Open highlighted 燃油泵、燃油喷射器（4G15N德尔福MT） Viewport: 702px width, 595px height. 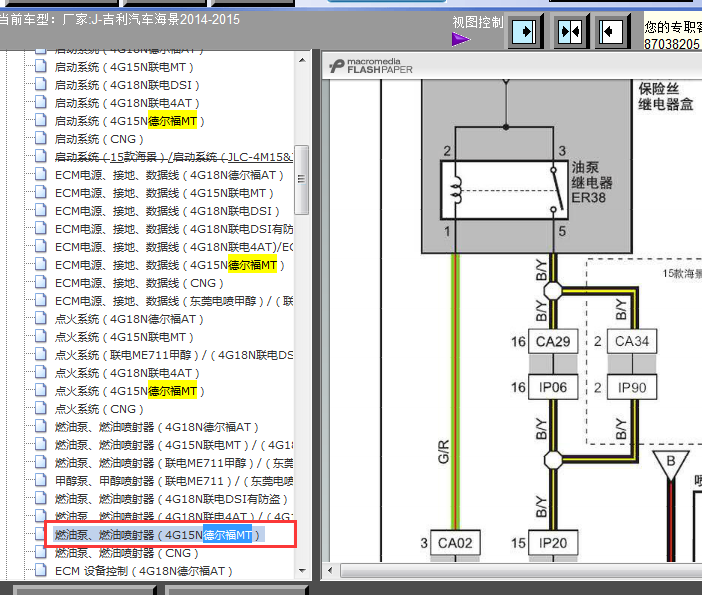click(x=157, y=535)
